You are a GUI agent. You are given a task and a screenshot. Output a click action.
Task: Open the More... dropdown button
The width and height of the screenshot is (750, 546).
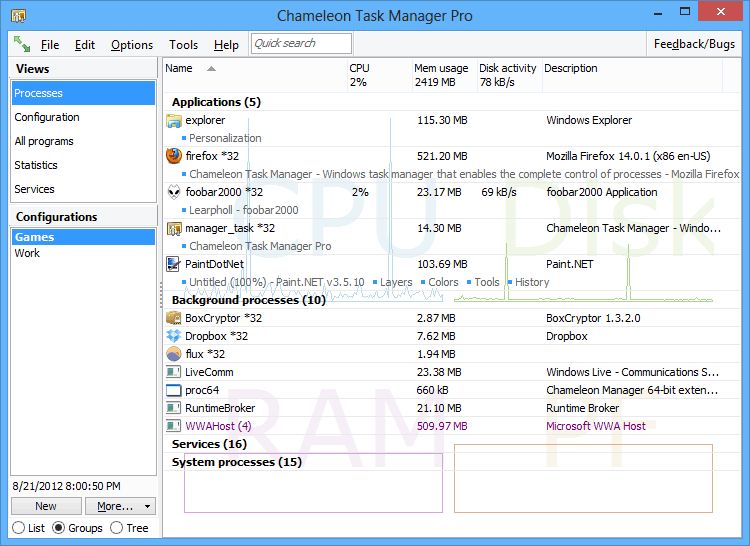click(120, 506)
